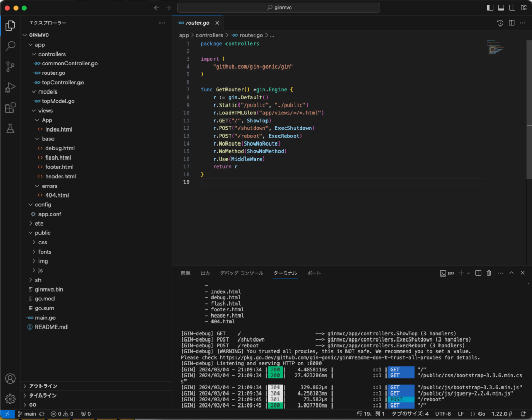This screenshot has width=532, height=420.
Task: Open the Manage gear icon
Action: (x=10, y=398)
